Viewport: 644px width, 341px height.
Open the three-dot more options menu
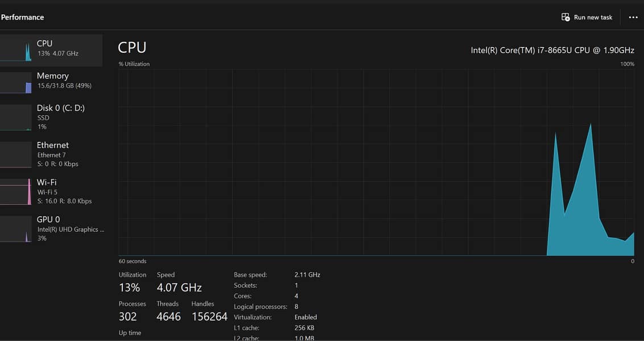tap(633, 18)
